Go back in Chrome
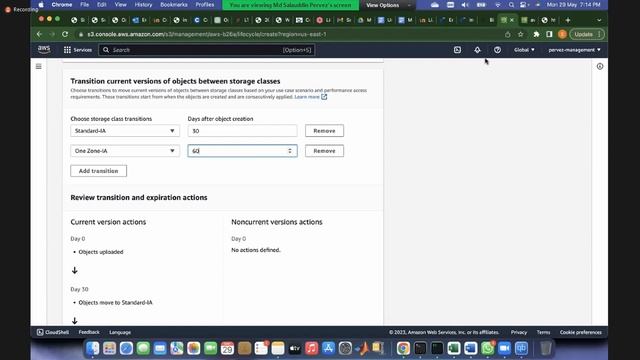Viewport: 640px width, 360px height. pos(39,34)
